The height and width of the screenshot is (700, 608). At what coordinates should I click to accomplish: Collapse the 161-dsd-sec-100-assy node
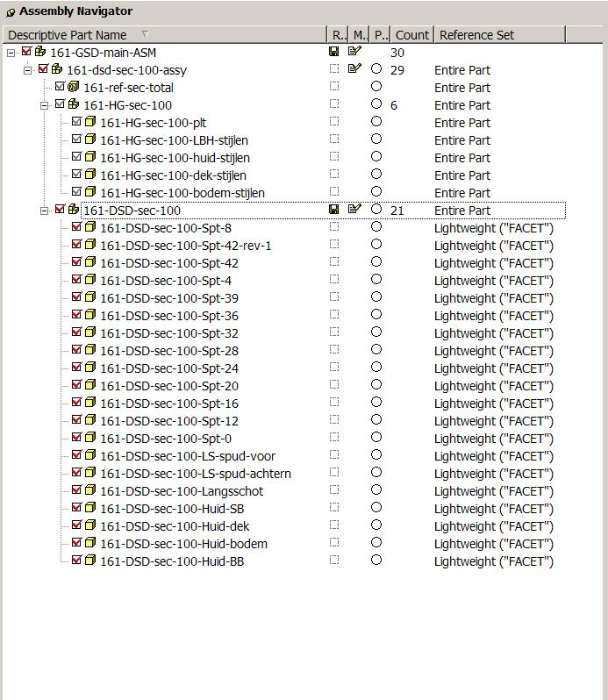coord(27,70)
